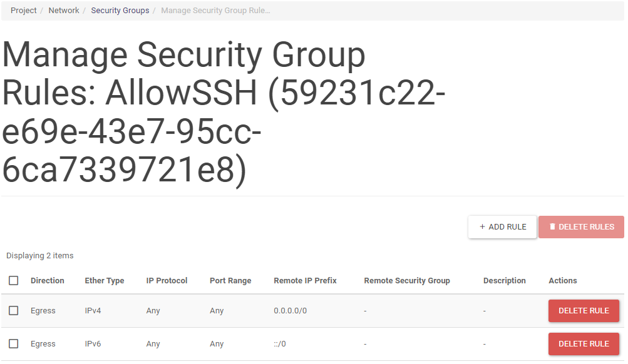Click the Description column header

505,281
